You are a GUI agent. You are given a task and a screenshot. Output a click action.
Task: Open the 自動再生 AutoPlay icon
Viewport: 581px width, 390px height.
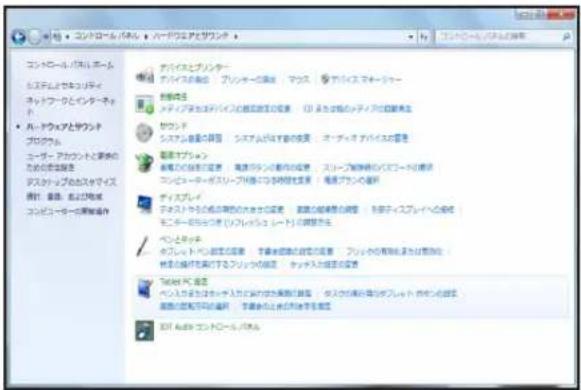145,104
